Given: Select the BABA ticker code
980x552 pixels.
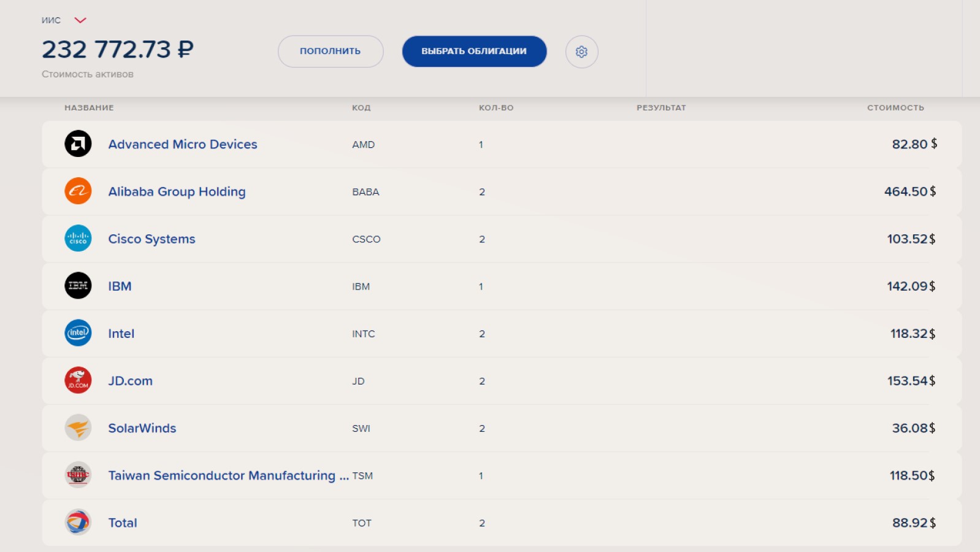Looking at the screenshot, I should [x=366, y=192].
